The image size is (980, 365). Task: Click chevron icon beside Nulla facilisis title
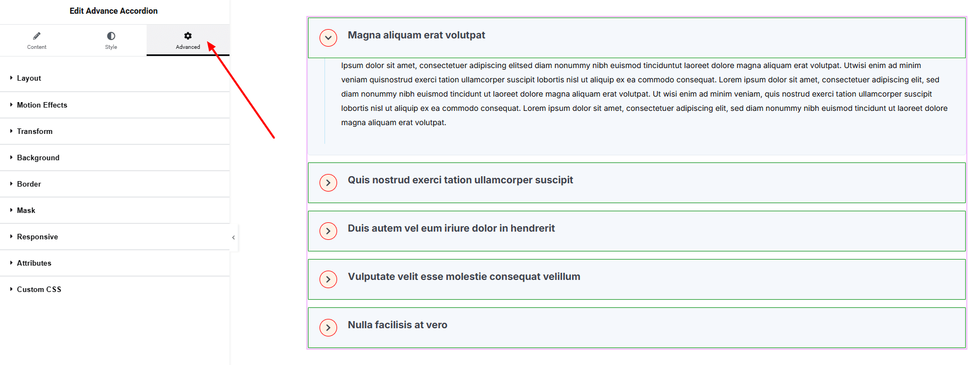328,328
